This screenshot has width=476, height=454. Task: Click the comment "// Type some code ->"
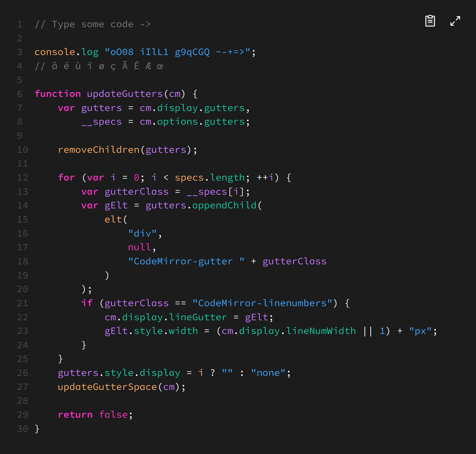(x=93, y=24)
